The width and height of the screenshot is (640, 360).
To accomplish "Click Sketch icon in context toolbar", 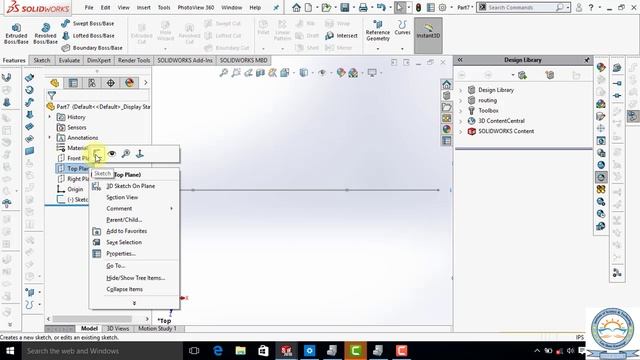I will click(97, 154).
